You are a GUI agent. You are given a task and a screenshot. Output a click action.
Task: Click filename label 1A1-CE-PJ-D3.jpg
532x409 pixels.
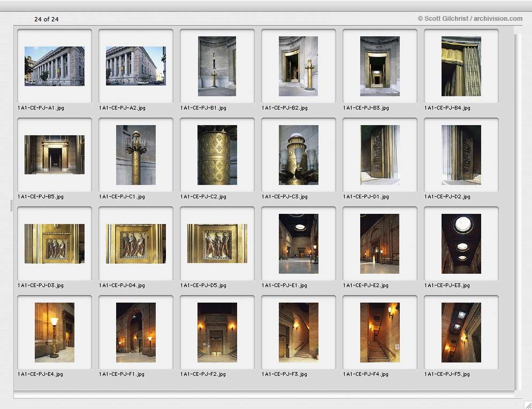click(x=41, y=285)
